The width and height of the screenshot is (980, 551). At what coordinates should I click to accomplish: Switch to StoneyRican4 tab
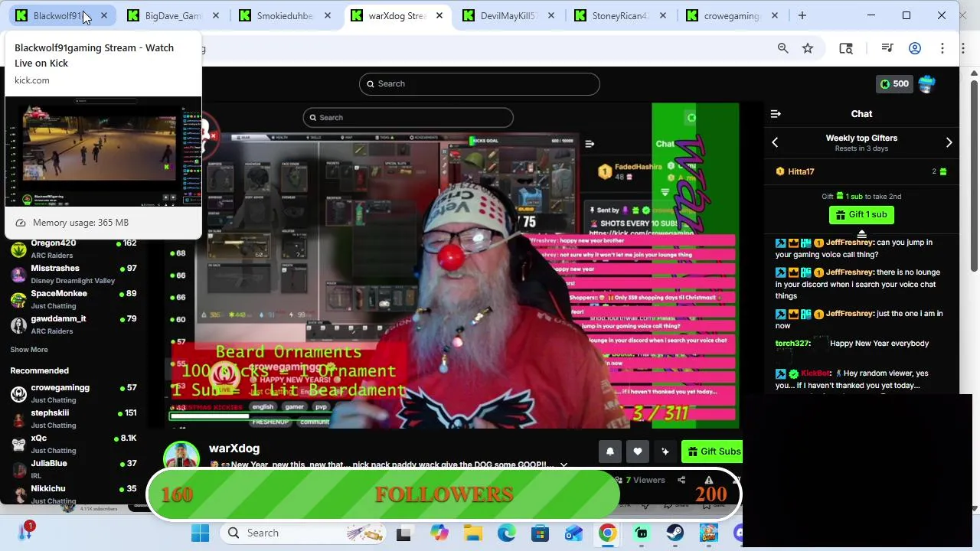pos(621,15)
